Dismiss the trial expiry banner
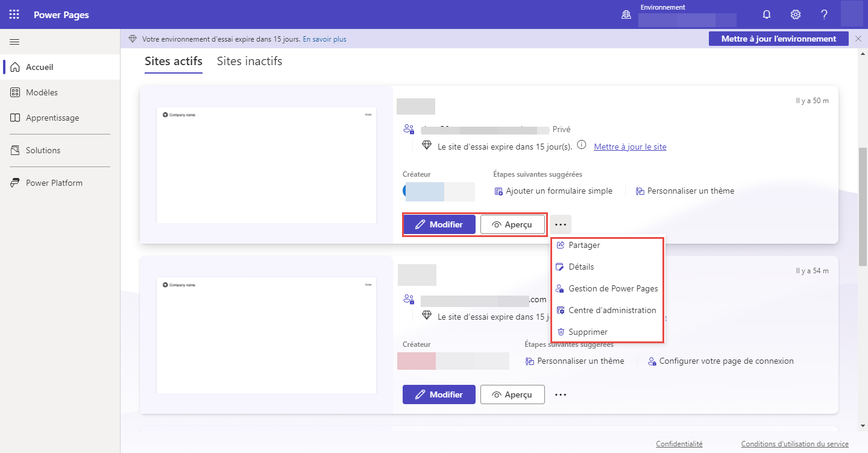The width and height of the screenshot is (868, 453). point(859,39)
